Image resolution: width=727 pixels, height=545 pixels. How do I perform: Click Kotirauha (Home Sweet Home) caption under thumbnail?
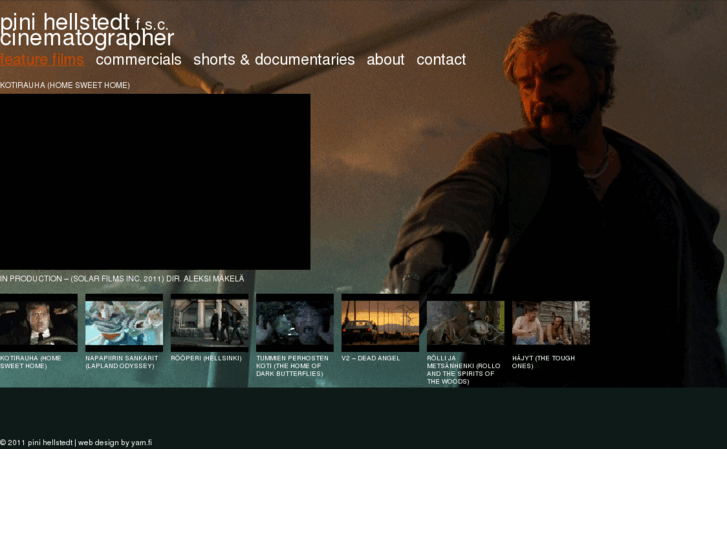pos(31,362)
